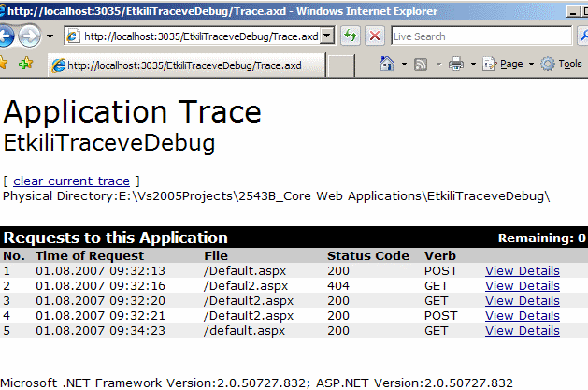The image size is (588, 390).
Task: Click inside the Live Search field
Action: pyautogui.click(x=477, y=36)
